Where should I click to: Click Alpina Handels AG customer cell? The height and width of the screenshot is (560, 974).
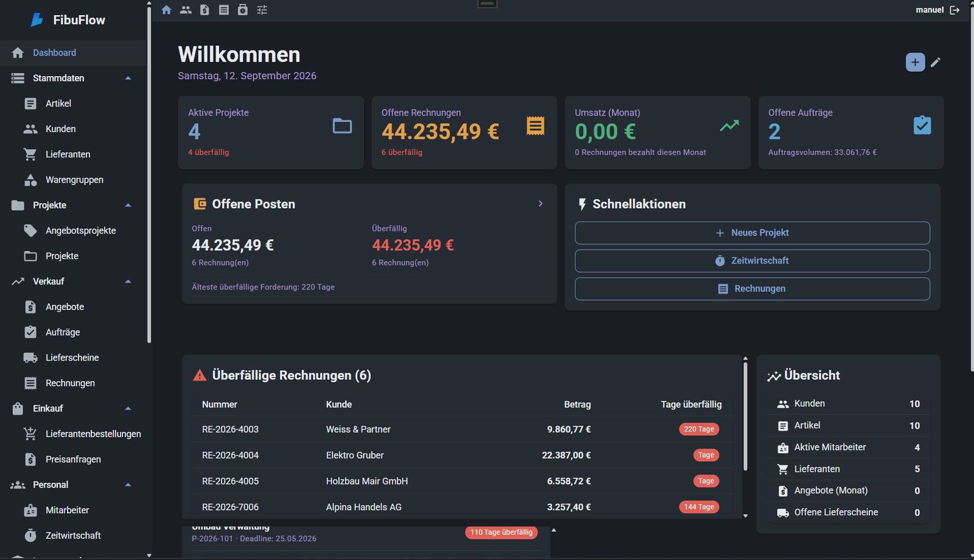pos(364,507)
